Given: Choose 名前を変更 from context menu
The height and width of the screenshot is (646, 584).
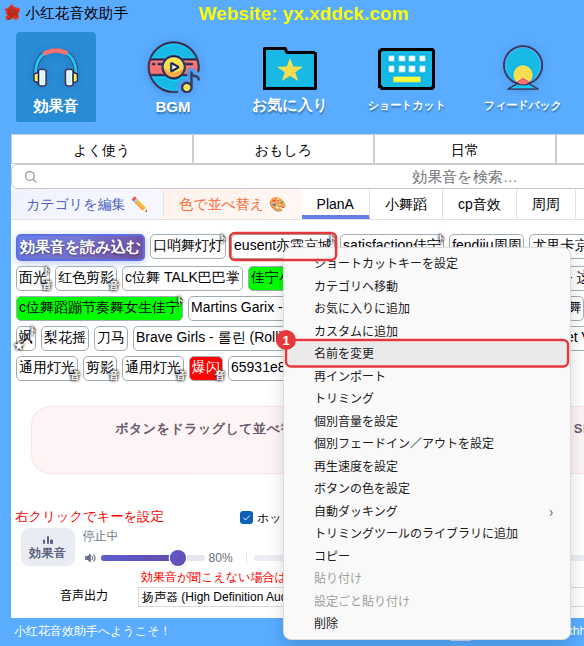Looking at the screenshot, I should [x=427, y=353].
